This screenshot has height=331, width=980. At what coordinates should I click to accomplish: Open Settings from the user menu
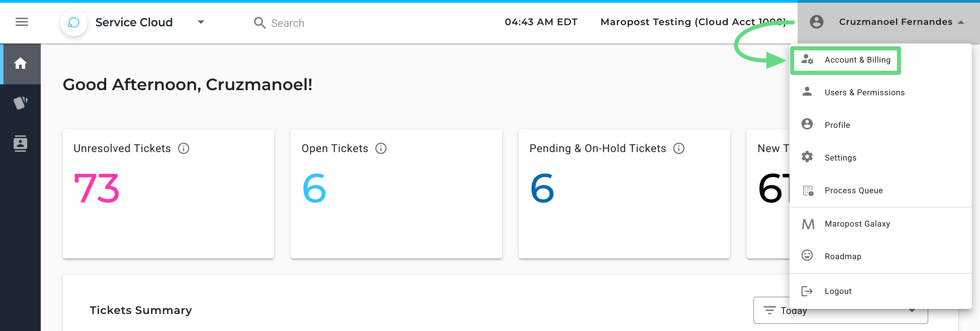point(840,158)
